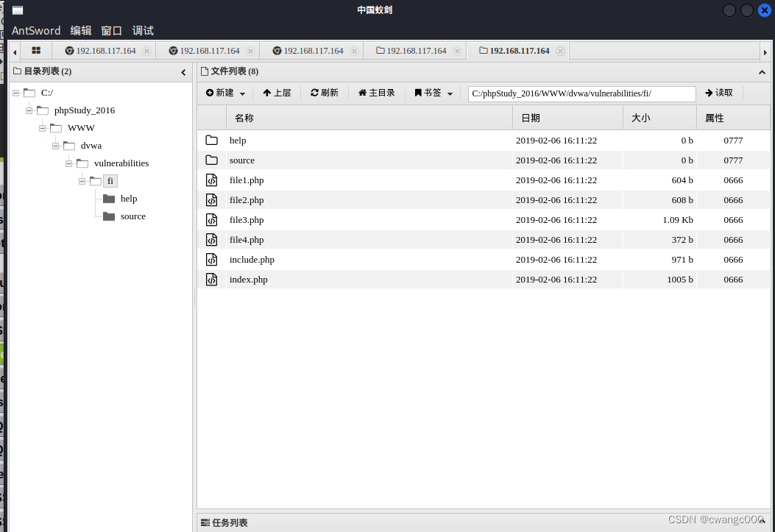This screenshot has width=775, height=532.
Task: Expand the 任务列表 task list panel
Action: tap(762, 522)
